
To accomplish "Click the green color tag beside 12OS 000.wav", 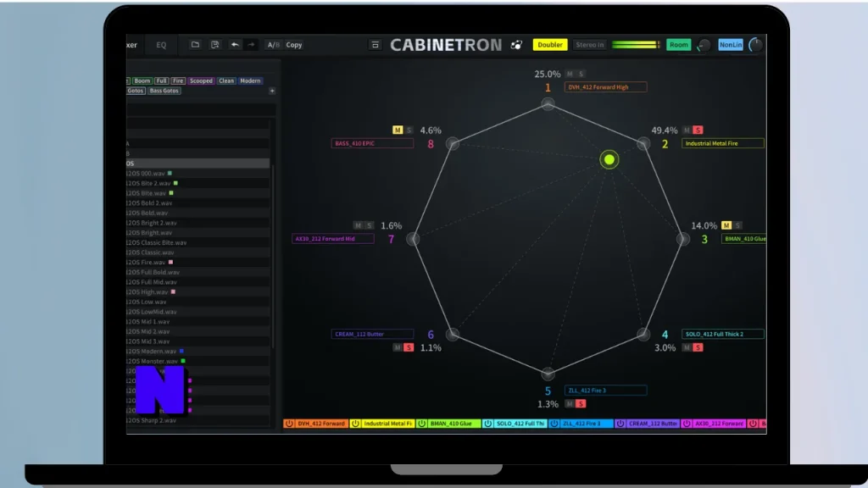I will pos(170,173).
